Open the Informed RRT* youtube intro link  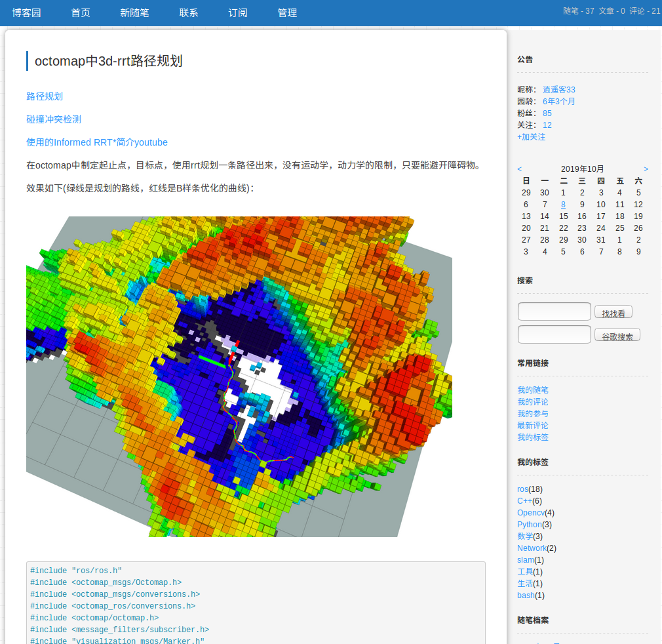[x=96, y=142]
